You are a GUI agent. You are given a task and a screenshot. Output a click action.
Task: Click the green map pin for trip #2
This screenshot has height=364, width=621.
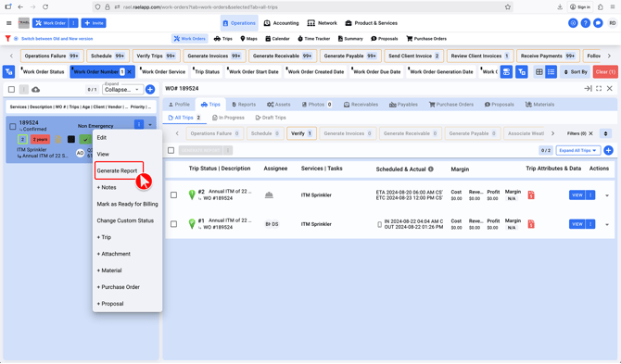click(192, 195)
